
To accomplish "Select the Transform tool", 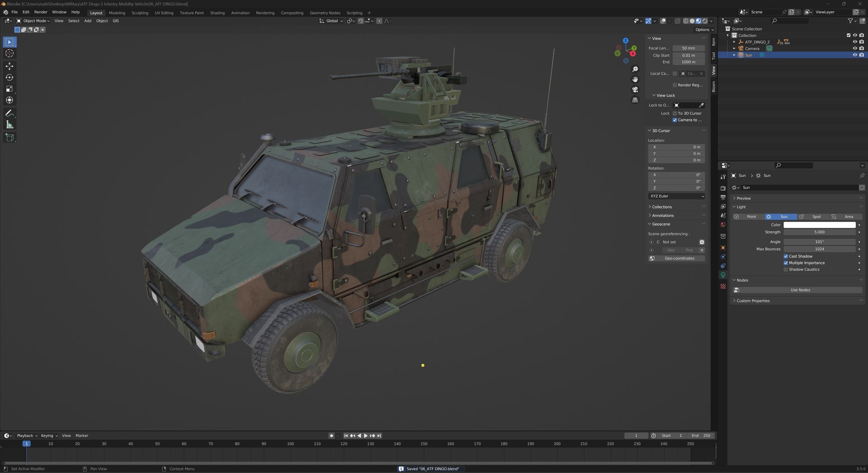I will [9, 100].
